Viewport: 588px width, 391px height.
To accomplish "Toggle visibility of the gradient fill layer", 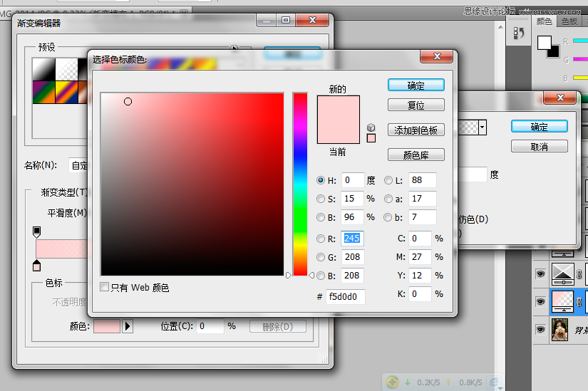I will tap(540, 301).
